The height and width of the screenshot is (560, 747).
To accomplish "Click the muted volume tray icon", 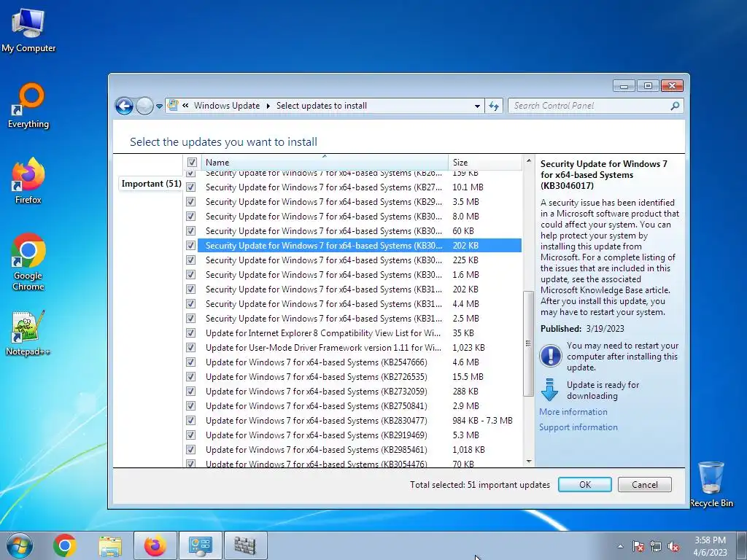I will coord(673,546).
